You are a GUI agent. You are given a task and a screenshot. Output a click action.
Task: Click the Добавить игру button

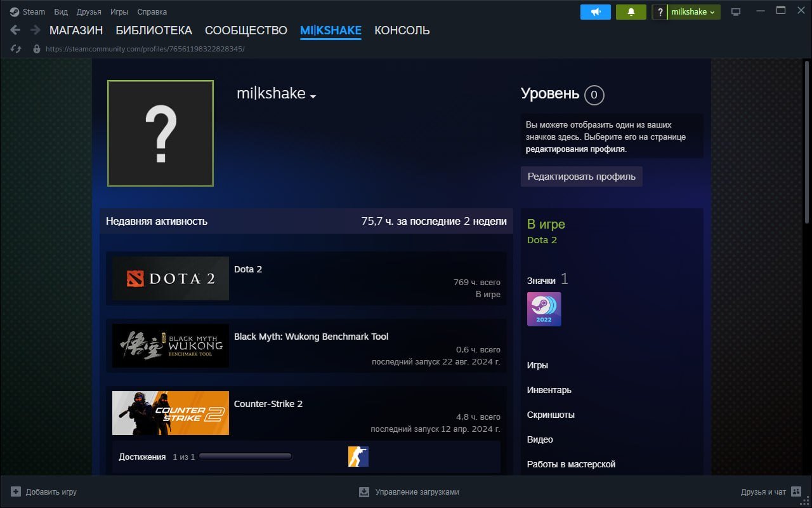click(x=44, y=491)
